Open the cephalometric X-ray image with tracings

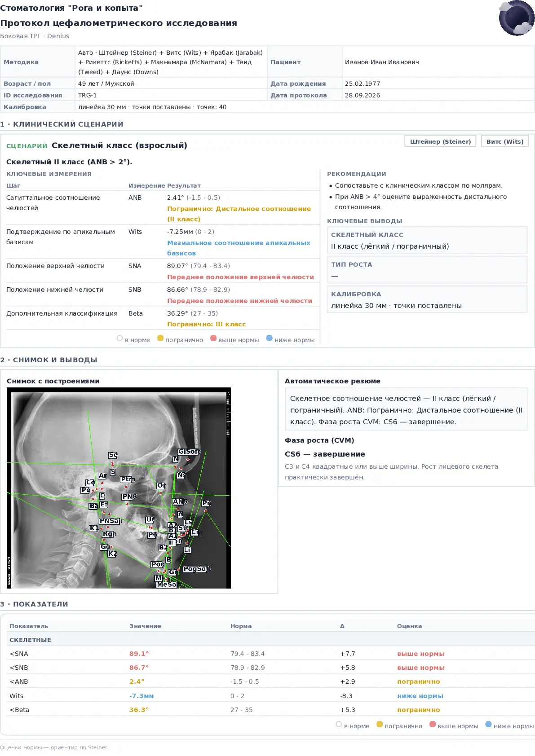click(119, 488)
